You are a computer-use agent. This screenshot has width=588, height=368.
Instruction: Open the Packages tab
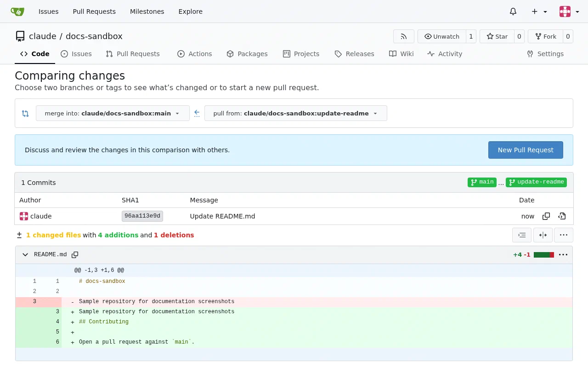click(x=247, y=54)
